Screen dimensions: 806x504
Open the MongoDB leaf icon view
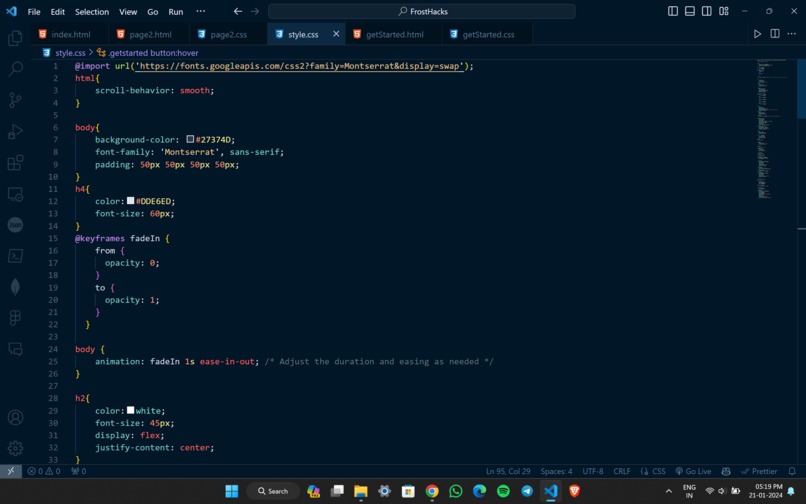point(15,287)
